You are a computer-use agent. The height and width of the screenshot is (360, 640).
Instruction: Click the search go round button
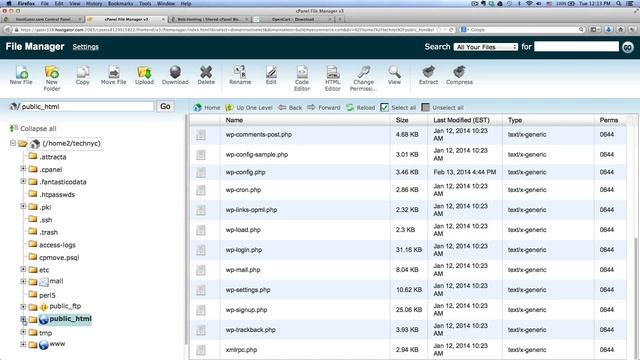628,47
